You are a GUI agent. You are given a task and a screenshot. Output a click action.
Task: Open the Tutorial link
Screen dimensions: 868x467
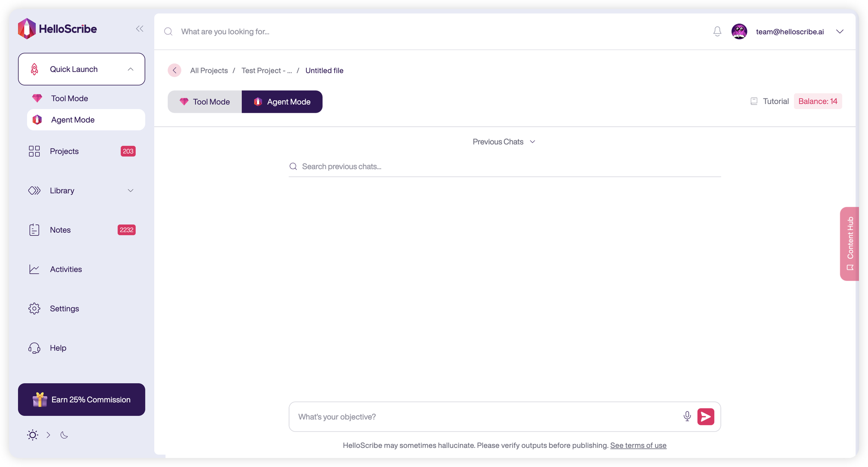point(776,101)
